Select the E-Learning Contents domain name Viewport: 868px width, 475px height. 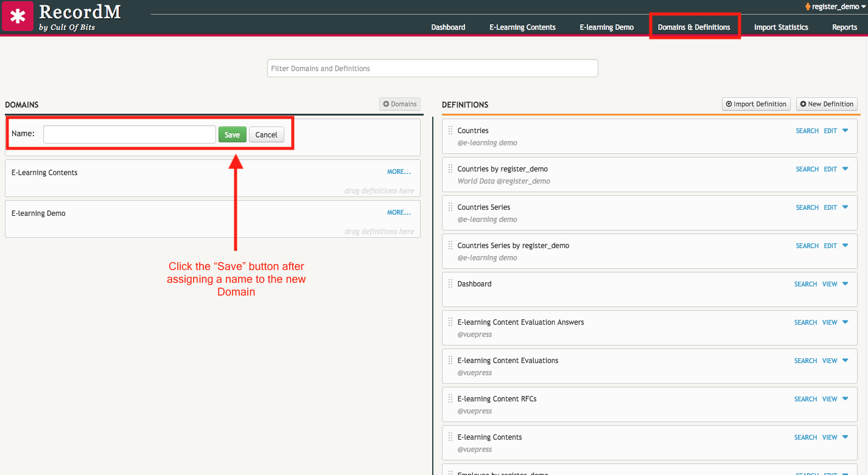click(x=44, y=173)
